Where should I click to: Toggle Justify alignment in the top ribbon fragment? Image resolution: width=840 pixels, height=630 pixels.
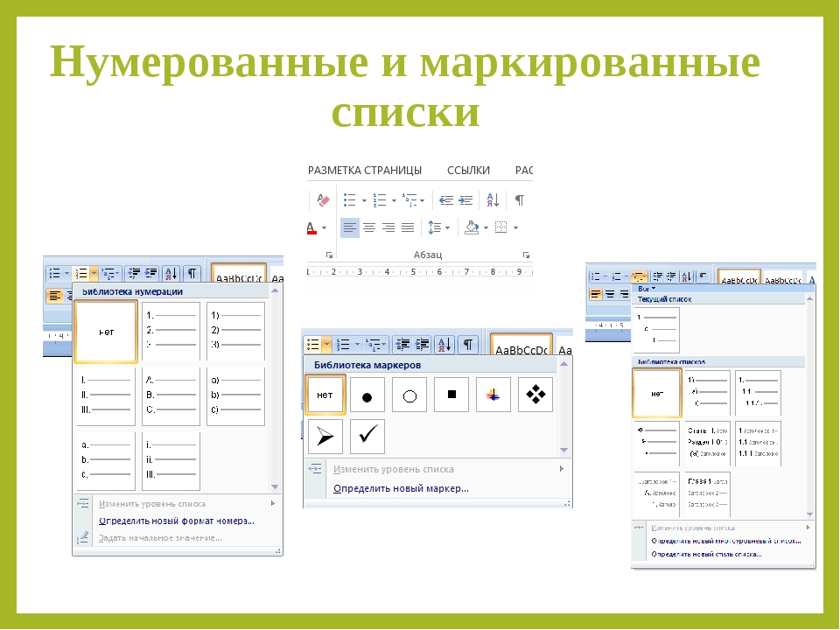(408, 227)
